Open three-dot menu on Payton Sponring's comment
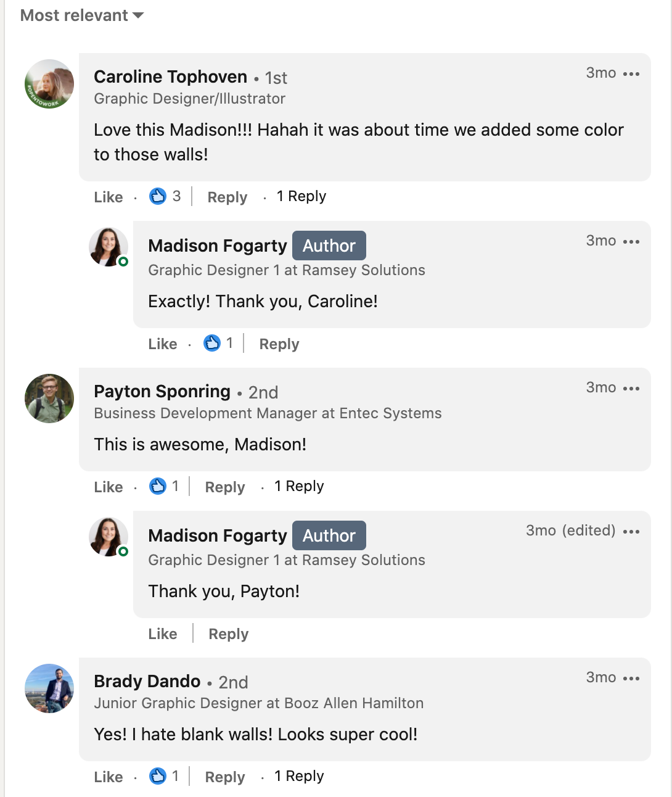The width and height of the screenshot is (672, 797). (x=631, y=389)
